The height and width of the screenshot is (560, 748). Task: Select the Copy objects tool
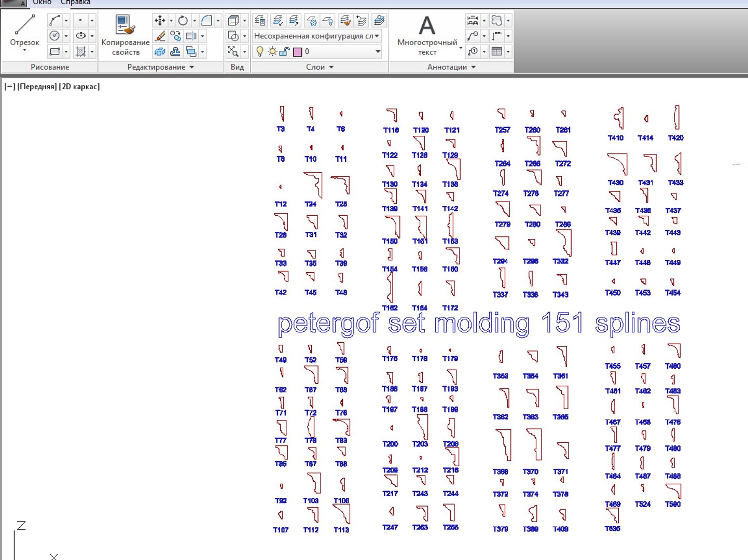coord(176,36)
